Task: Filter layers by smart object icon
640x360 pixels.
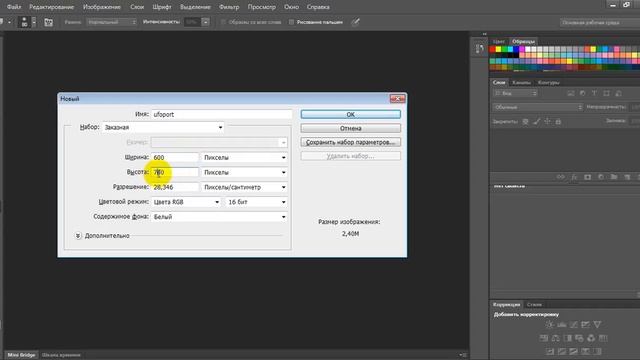Action: 619,93
